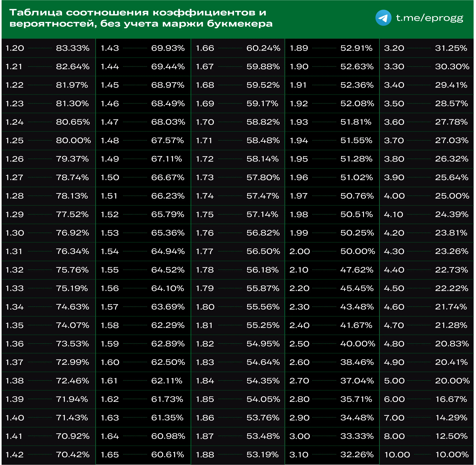
Task: Select the 70.42% probability value
Action: pyautogui.click(x=73, y=455)
